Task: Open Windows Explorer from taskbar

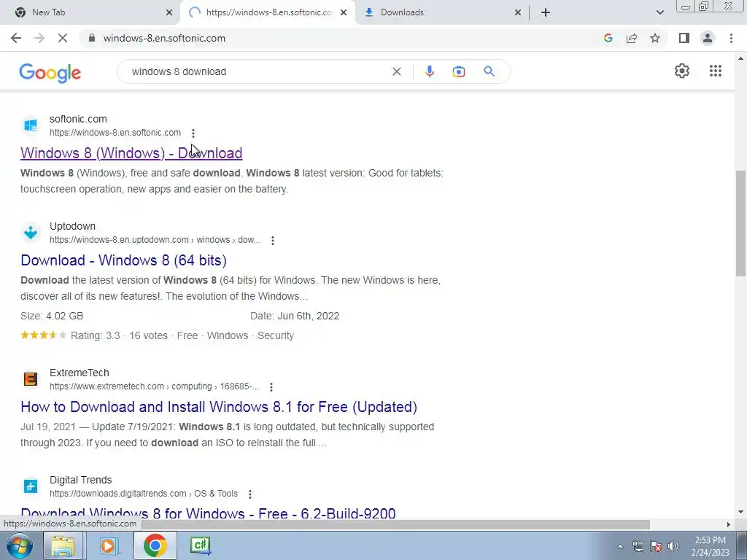Action: (63, 545)
